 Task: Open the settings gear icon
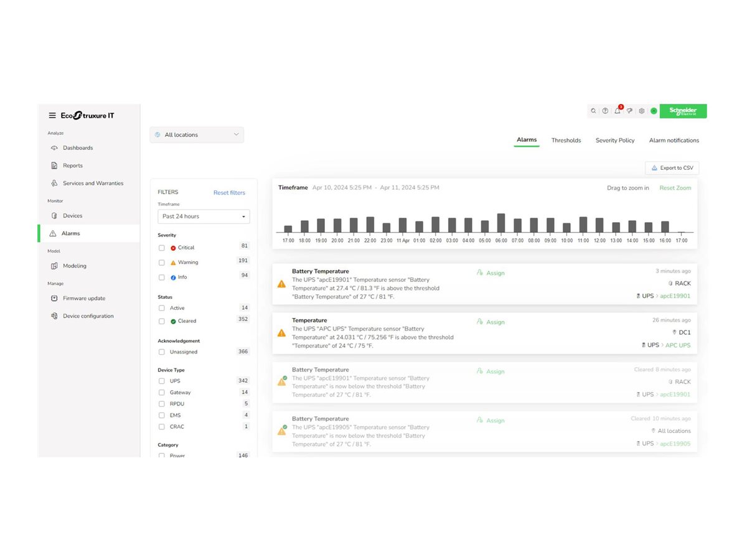(642, 111)
